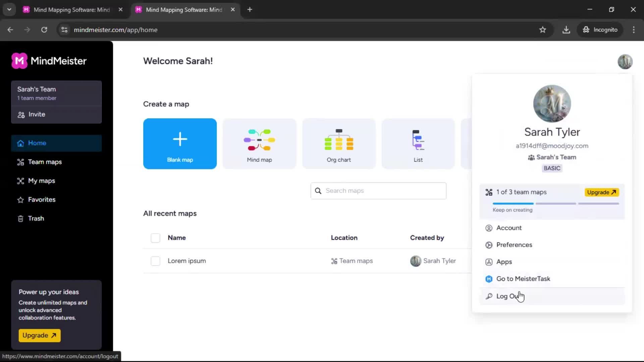The width and height of the screenshot is (644, 362).
Task: Open a new browser tab
Action: [x=250, y=10]
